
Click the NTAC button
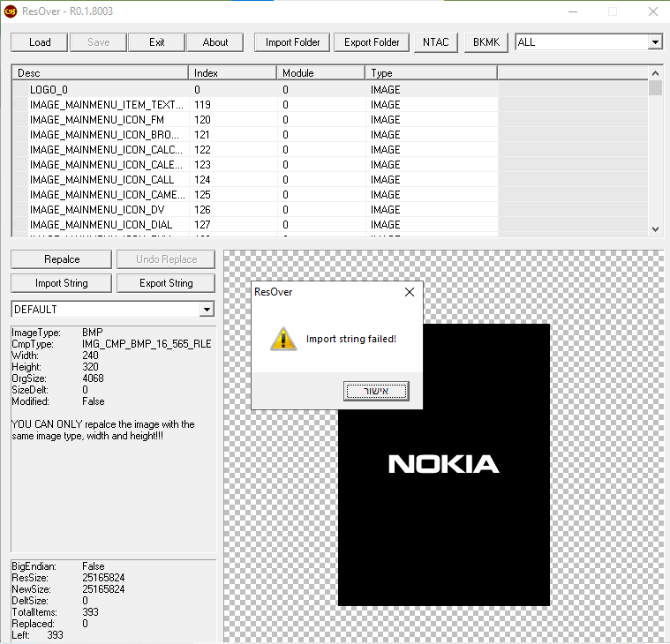[436, 42]
